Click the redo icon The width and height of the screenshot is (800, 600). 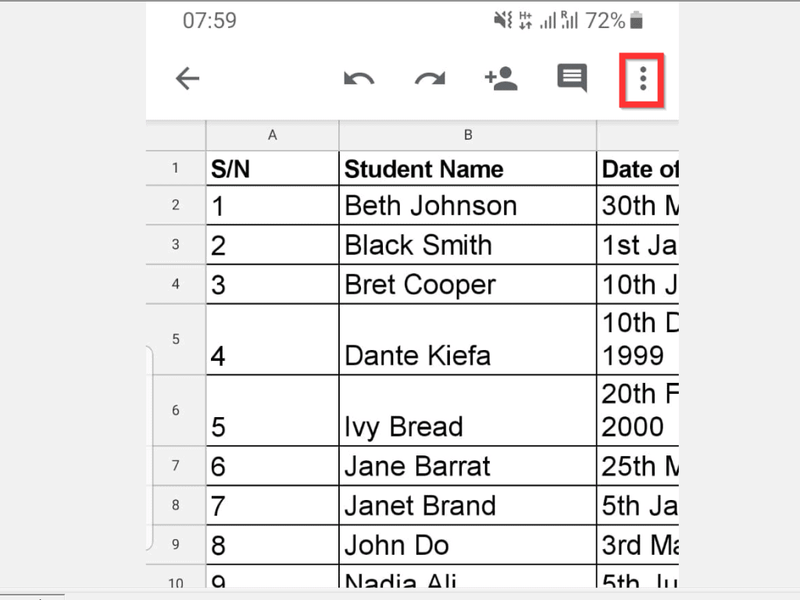coord(430,79)
